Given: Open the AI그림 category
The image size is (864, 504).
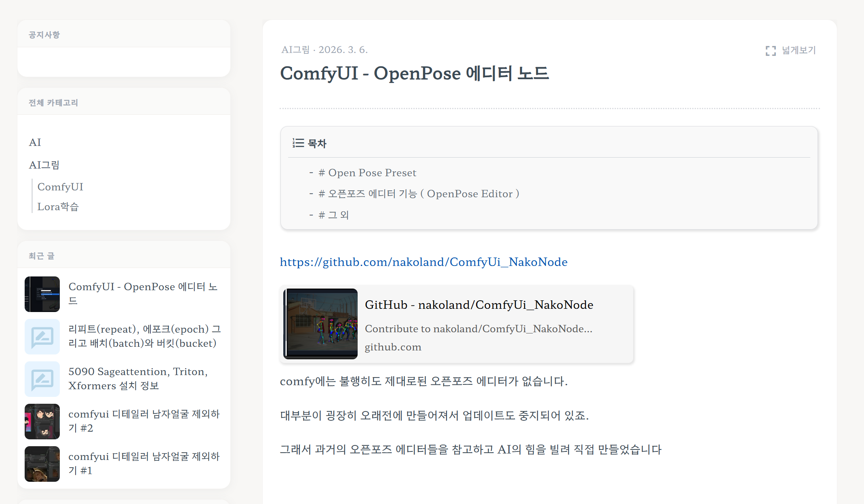Looking at the screenshot, I should coord(44,165).
